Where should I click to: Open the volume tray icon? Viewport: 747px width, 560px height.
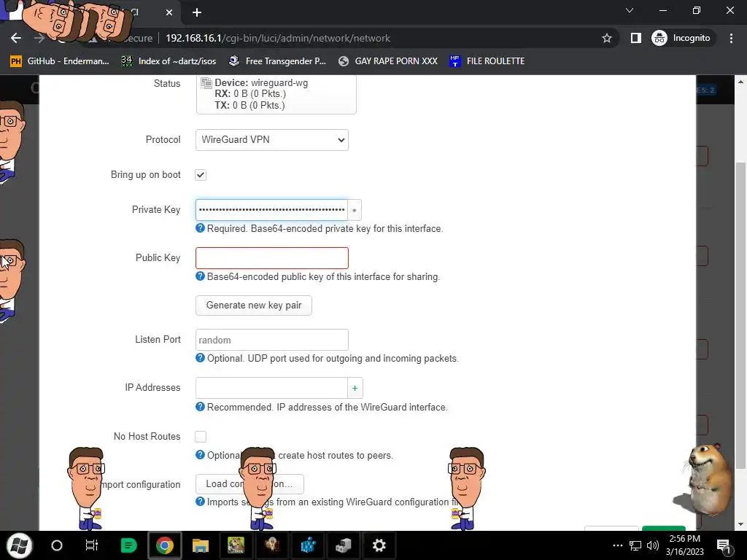pyautogui.click(x=653, y=545)
